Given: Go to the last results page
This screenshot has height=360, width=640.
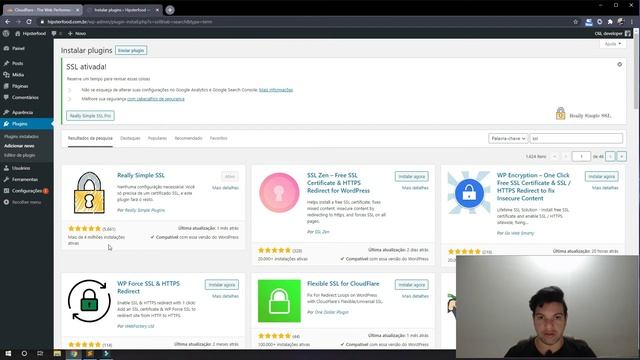Looking at the screenshot, I should [x=622, y=156].
